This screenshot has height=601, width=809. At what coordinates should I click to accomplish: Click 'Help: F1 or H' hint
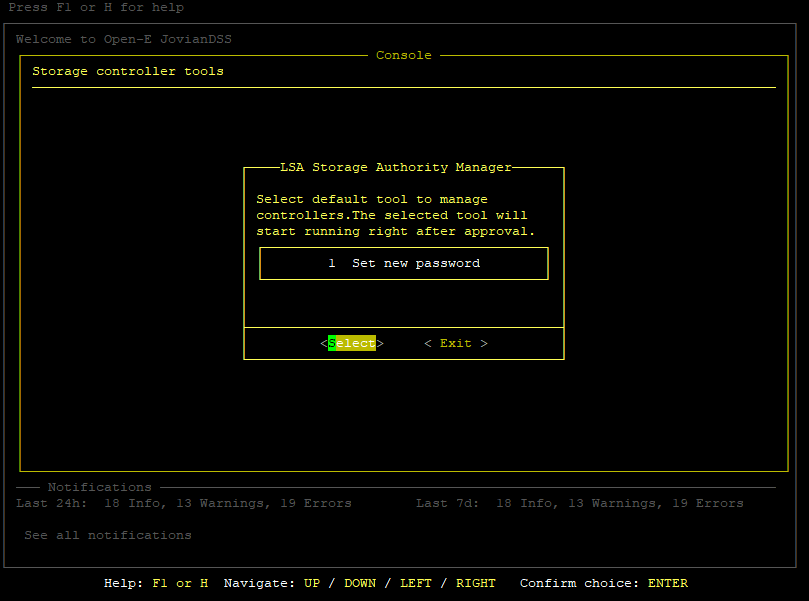click(x=156, y=583)
